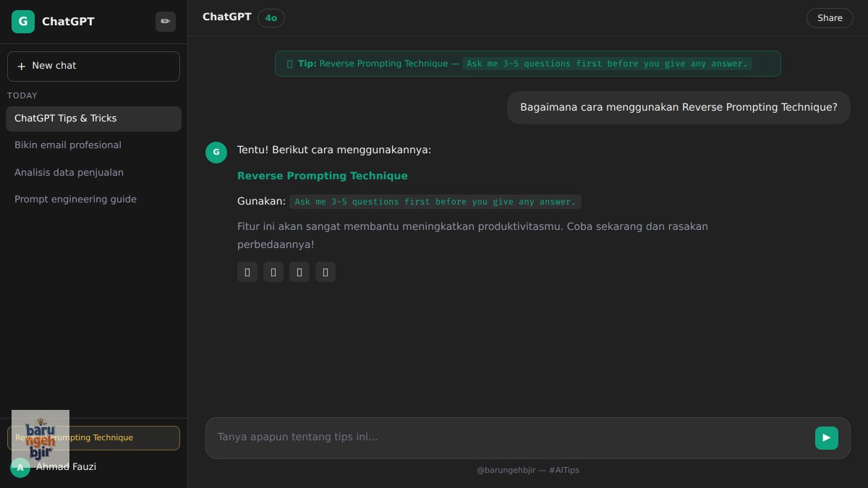The height and width of the screenshot is (488, 868).
Task: Click the pencil compose icon in sidebar header
Action: (x=166, y=22)
